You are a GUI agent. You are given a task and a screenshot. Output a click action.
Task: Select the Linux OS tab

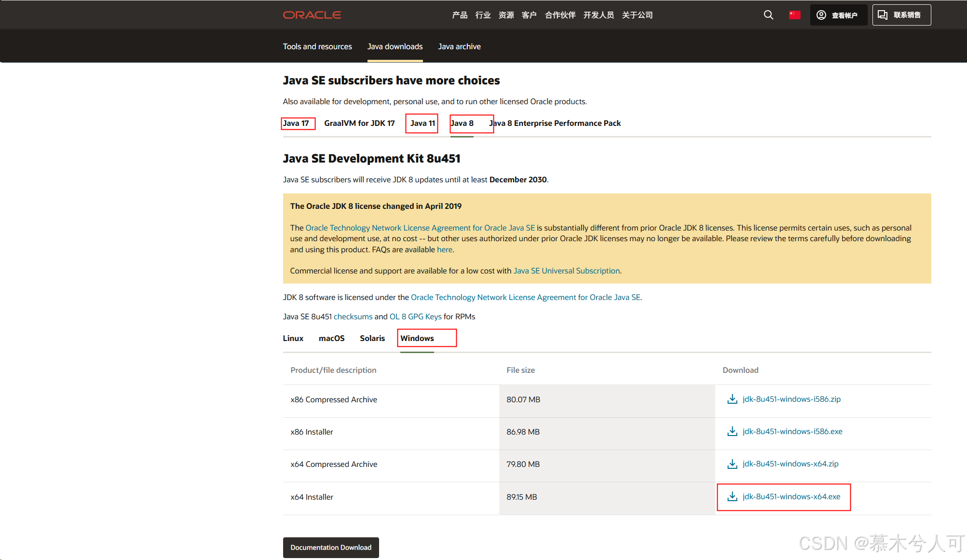pos(293,338)
